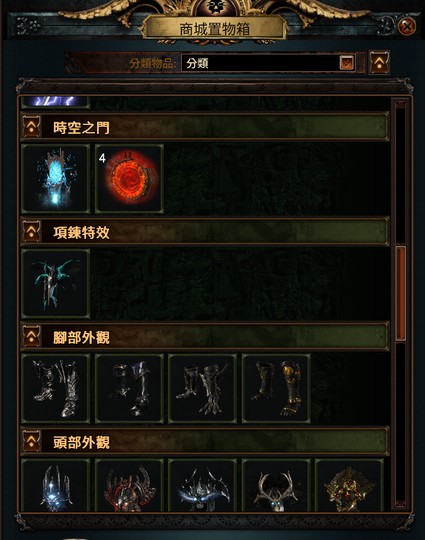The width and height of the screenshot is (425, 540).
Task: Choose the golden skull helmet skin
Action: pyautogui.click(x=350, y=485)
